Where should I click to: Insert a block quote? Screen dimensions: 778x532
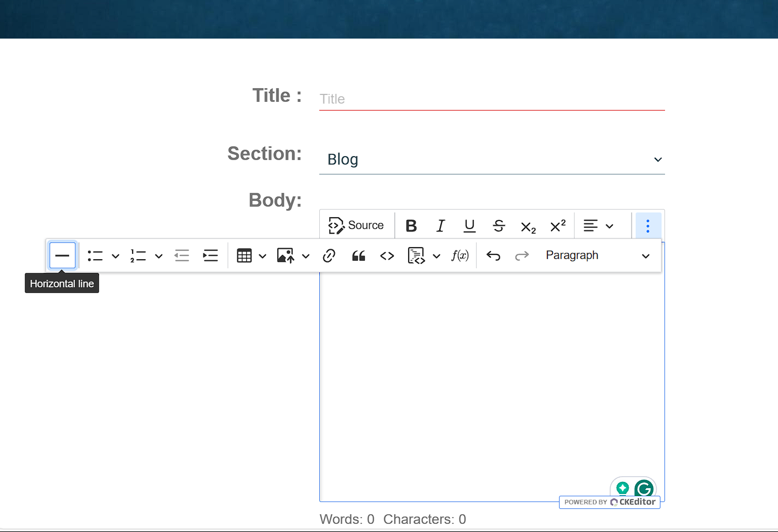click(x=358, y=255)
